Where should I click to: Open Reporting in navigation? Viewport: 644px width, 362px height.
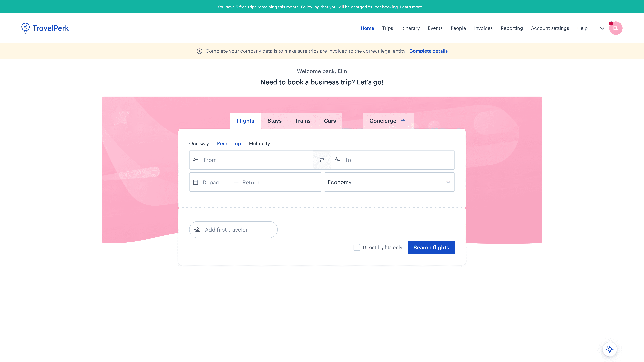tap(512, 28)
